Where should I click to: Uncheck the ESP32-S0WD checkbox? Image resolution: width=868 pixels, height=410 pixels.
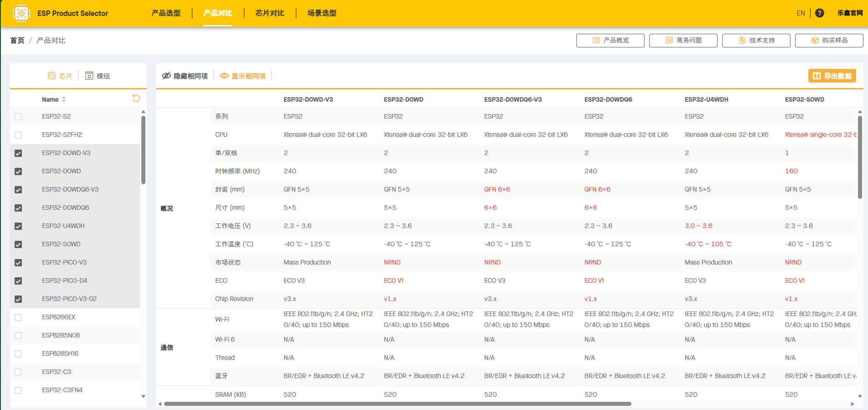18,244
